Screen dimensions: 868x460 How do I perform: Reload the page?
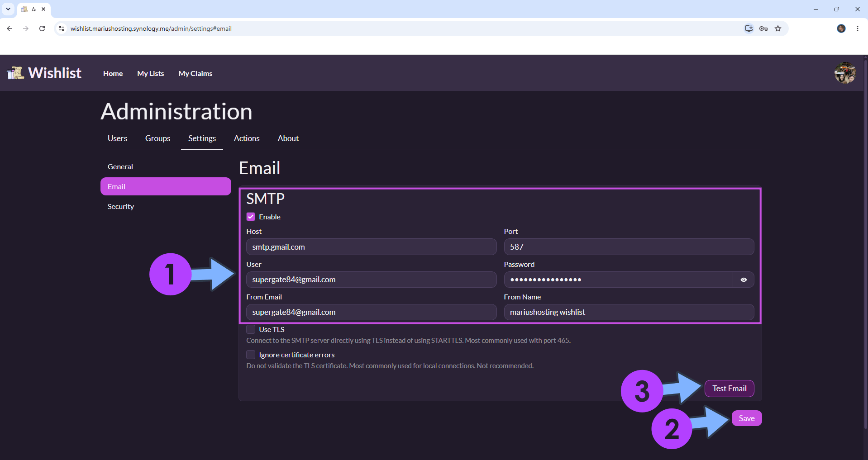click(x=42, y=28)
